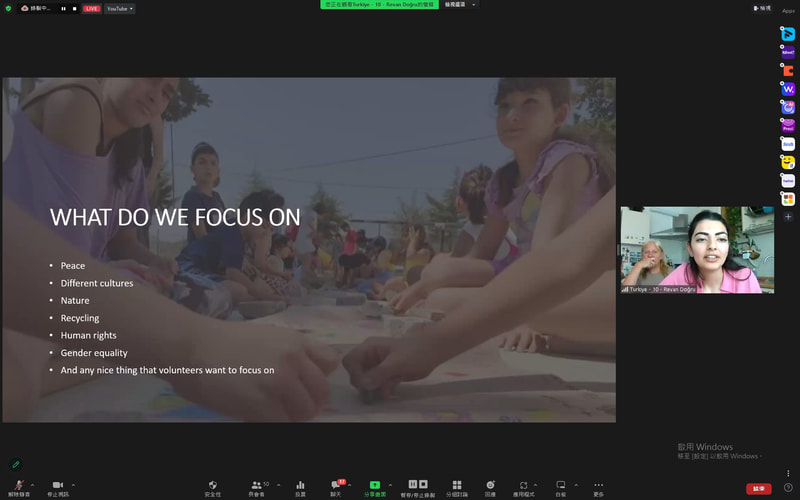Click the View button at top right

pyautogui.click(x=762, y=8)
